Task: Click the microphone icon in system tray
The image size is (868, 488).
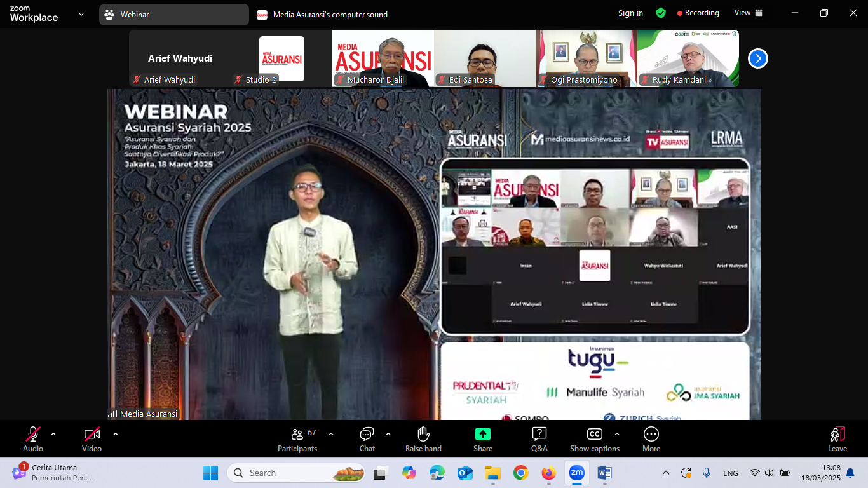Action: (707, 473)
